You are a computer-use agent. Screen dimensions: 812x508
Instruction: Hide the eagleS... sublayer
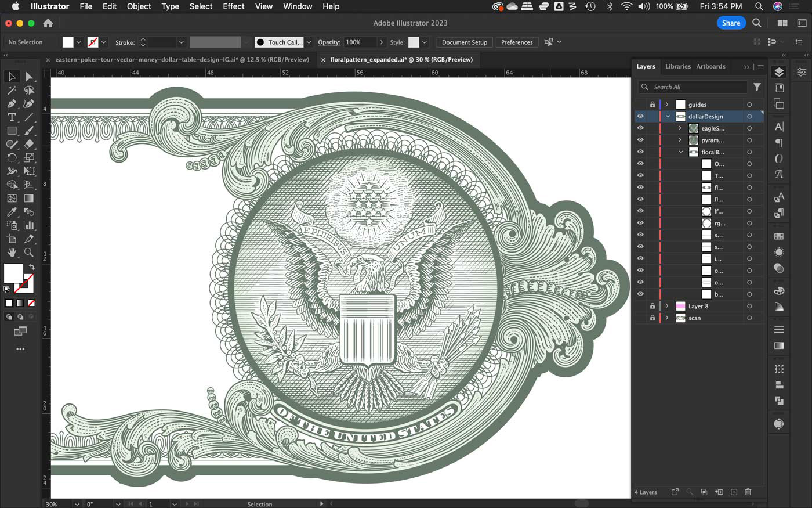[x=640, y=128]
